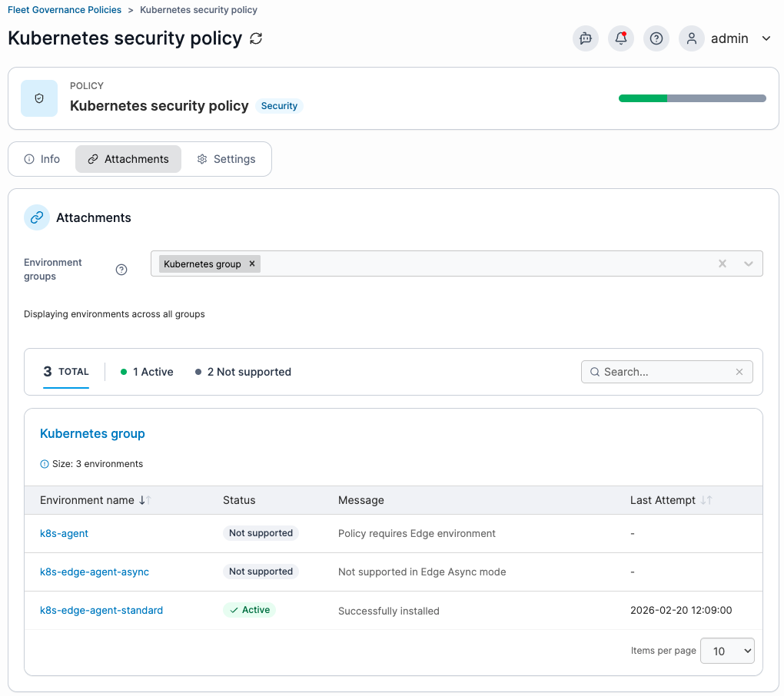Click the Environment groups help tooltip icon
Viewport: 784px width, 696px height.
pyautogui.click(x=121, y=270)
